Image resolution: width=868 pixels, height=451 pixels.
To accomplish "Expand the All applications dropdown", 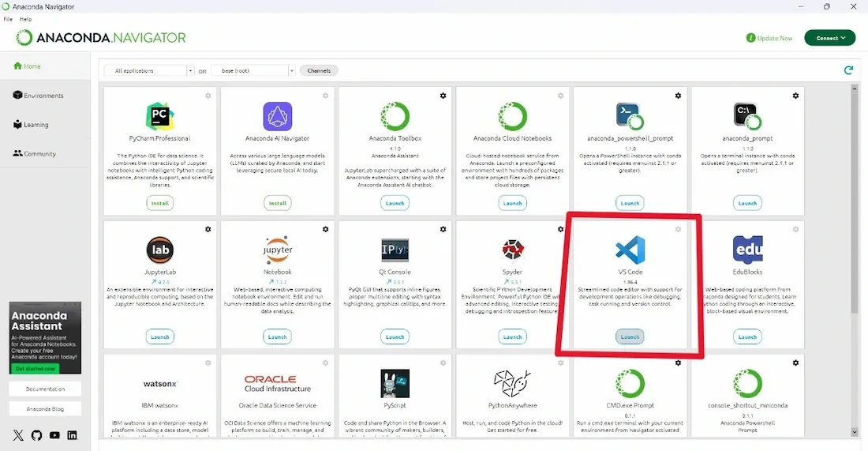I will click(x=149, y=70).
